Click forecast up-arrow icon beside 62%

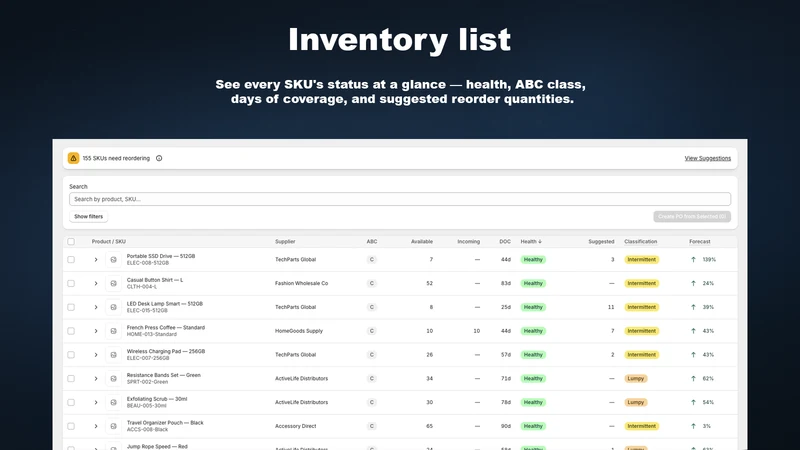pos(693,379)
